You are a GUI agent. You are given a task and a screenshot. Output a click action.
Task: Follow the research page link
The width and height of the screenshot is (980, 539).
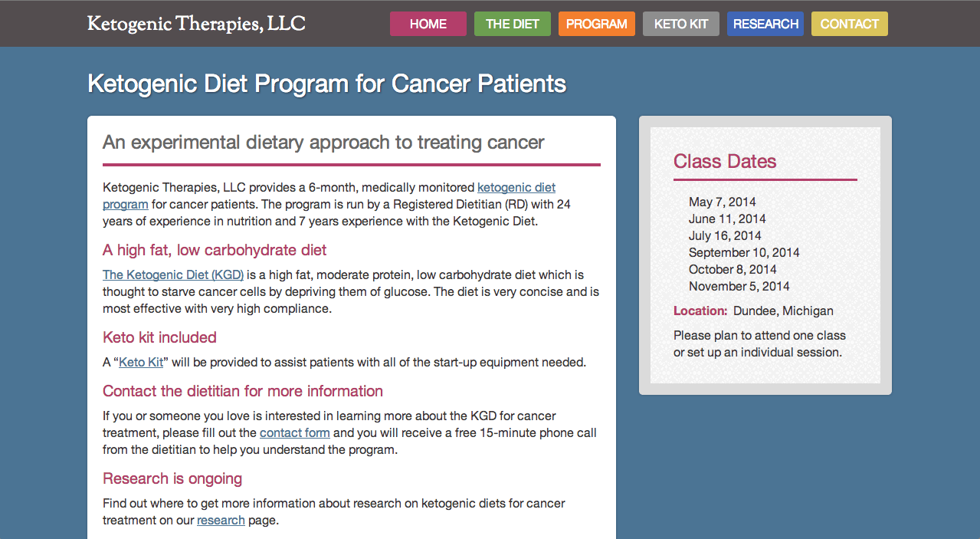221,520
